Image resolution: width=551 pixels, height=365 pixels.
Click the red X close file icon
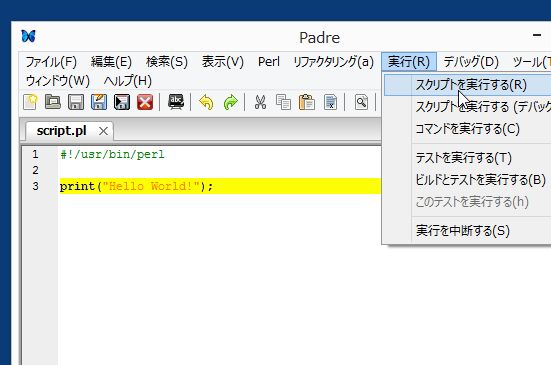pos(145,102)
